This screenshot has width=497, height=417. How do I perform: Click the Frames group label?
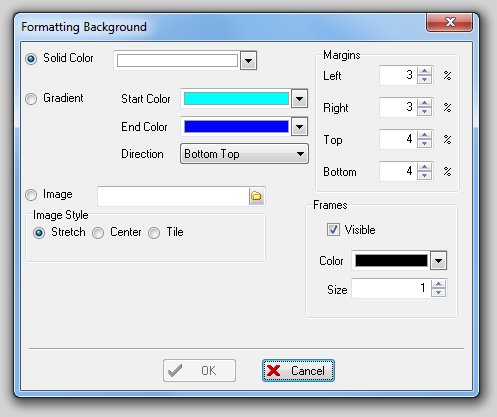[330, 205]
